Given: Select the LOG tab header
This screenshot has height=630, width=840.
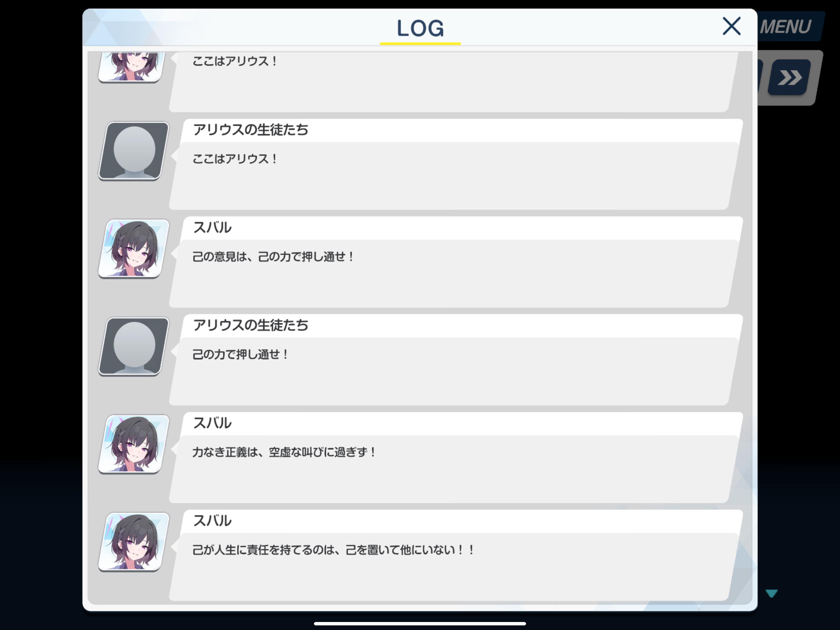Looking at the screenshot, I should (x=420, y=29).
